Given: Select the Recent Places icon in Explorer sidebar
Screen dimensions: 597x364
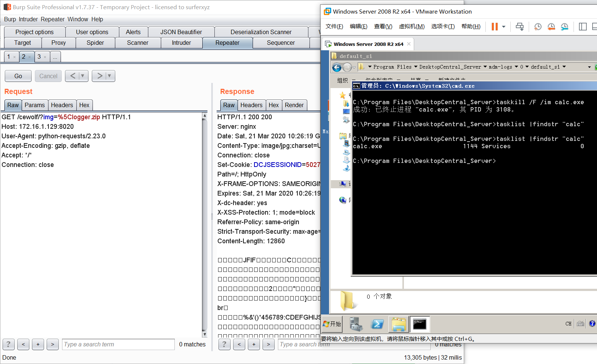Looking at the screenshot, I should pyautogui.click(x=346, y=120).
